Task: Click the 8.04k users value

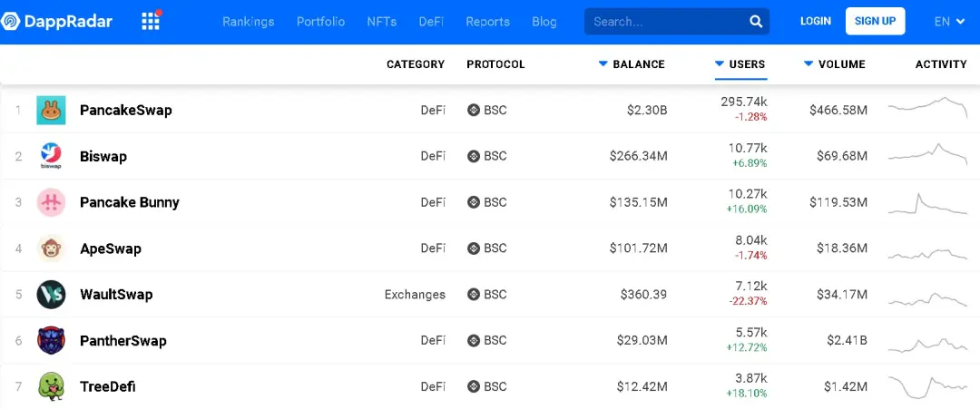Action: (x=750, y=241)
